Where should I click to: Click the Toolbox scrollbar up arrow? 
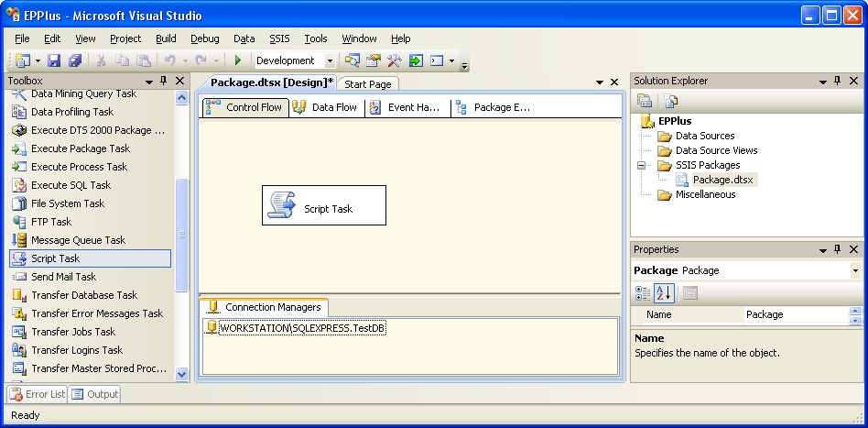tap(181, 97)
